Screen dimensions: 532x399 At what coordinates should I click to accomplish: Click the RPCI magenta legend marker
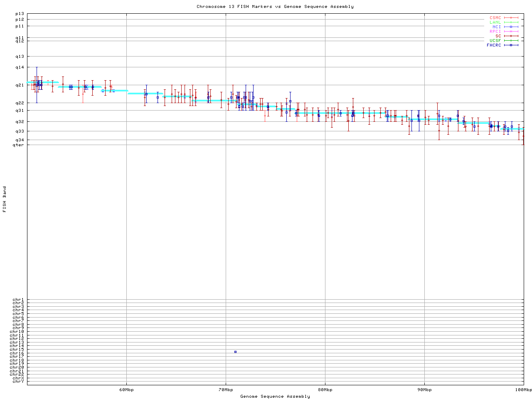511,32
